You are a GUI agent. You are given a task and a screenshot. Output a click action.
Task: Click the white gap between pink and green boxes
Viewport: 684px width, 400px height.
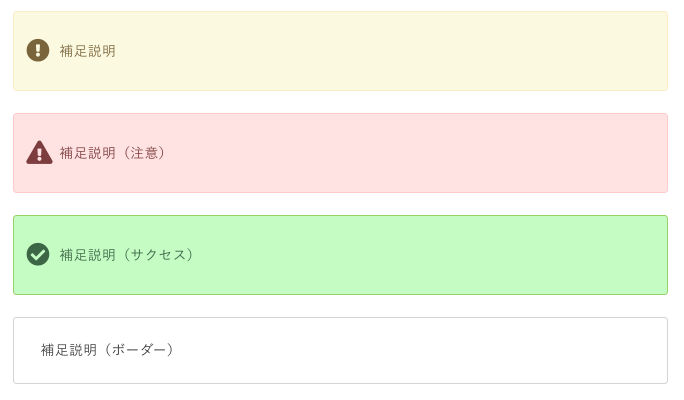click(x=340, y=204)
